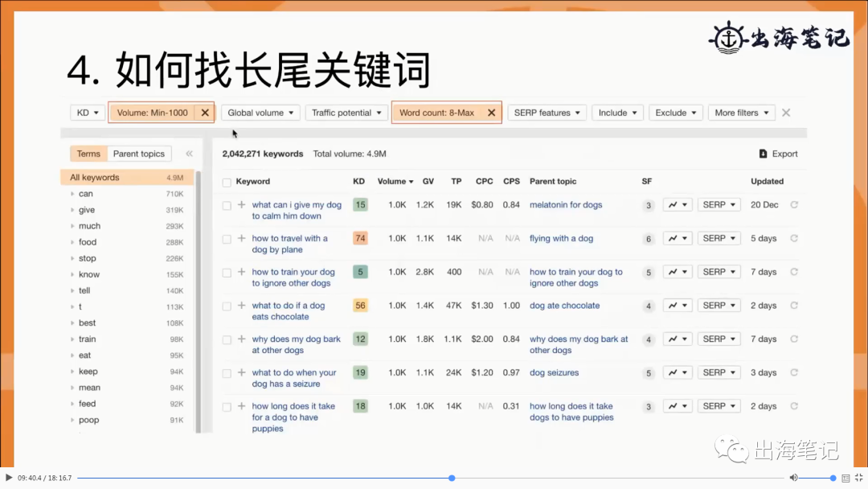Check 'what can i give my dog' row
This screenshot has height=489, width=868.
pos(227,205)
